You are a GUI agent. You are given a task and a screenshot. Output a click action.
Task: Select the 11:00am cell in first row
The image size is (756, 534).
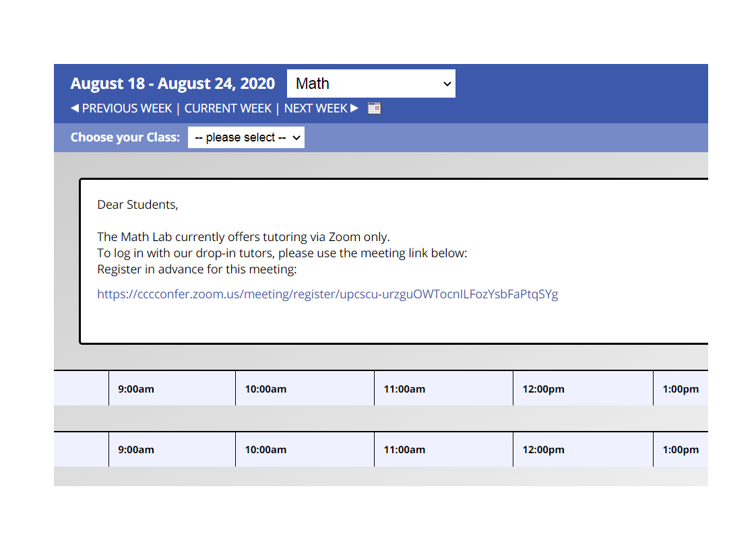(x=443, y=389)
